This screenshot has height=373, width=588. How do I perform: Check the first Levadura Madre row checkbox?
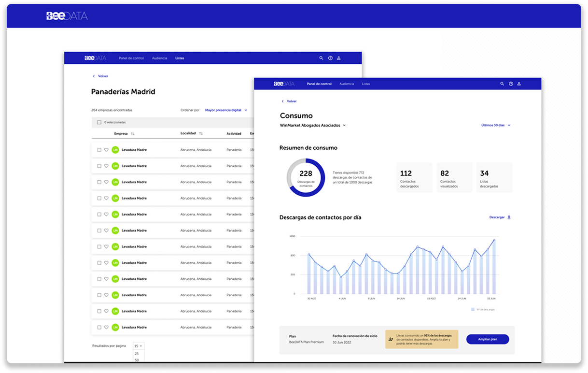99,150
